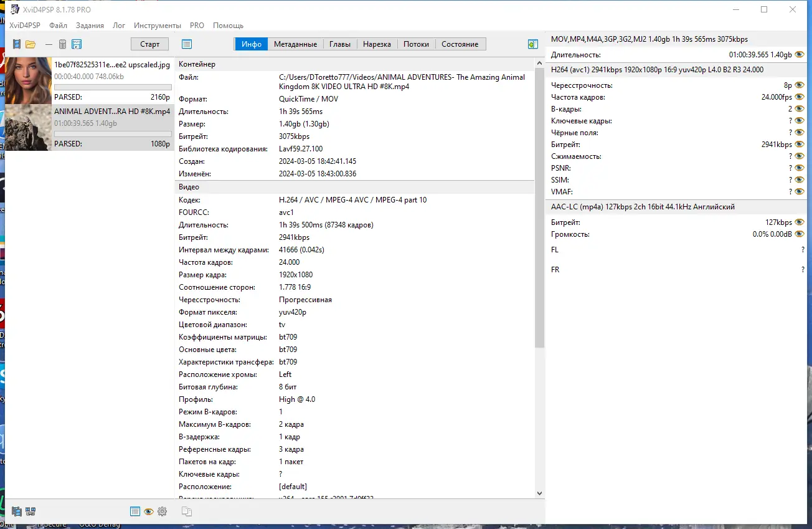Toggle the eye icon for Громкость
This screenshot has width=812, height=529.
point(800,234)
